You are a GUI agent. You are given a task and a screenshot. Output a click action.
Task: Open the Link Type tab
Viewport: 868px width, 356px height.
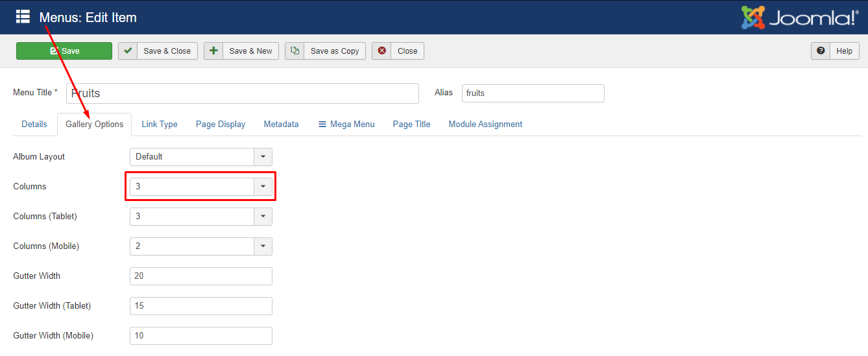click(160, 125)
